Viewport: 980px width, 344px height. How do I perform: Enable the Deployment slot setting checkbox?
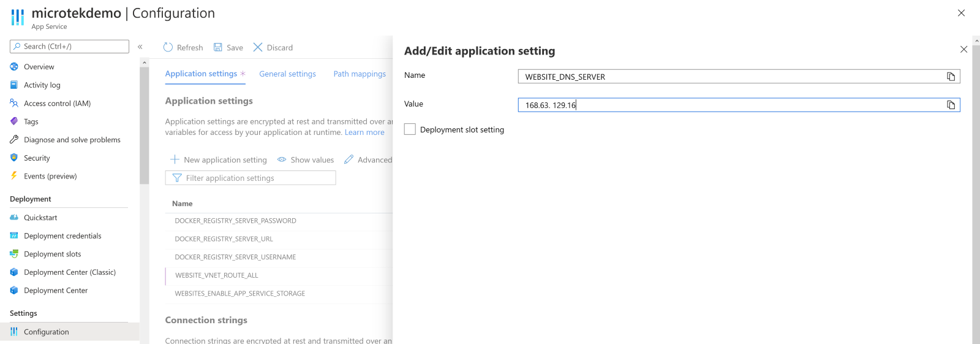[x=410, y=129]
